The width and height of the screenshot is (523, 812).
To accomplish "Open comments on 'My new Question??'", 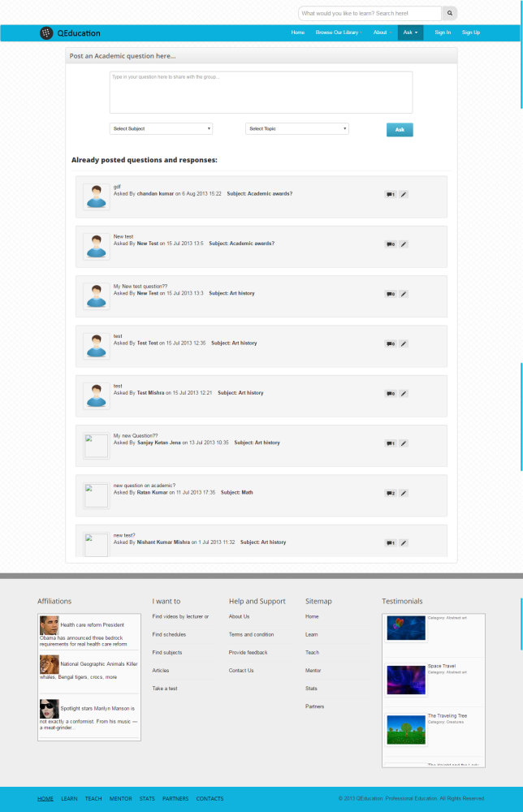I will tap(391, 443).
